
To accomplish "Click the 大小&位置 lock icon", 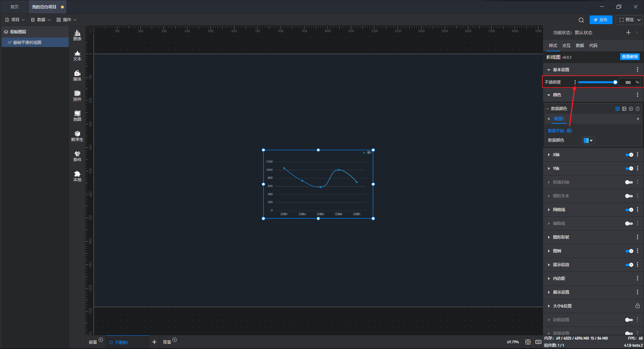I will click(637, 306).
